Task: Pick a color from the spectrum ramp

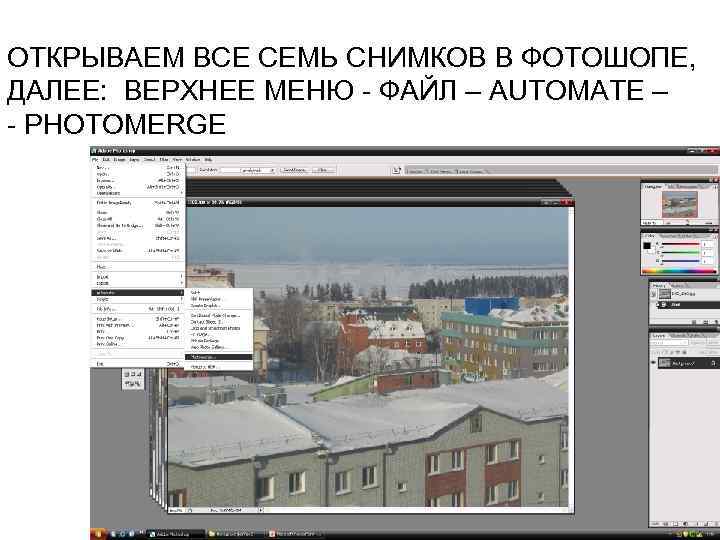Action: click(x=679, y=271)
